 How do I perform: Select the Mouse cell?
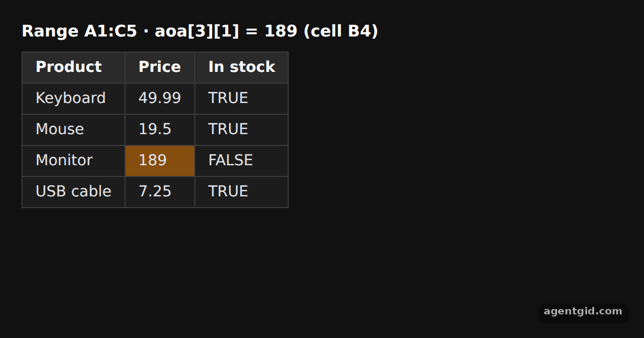(74, 130)
